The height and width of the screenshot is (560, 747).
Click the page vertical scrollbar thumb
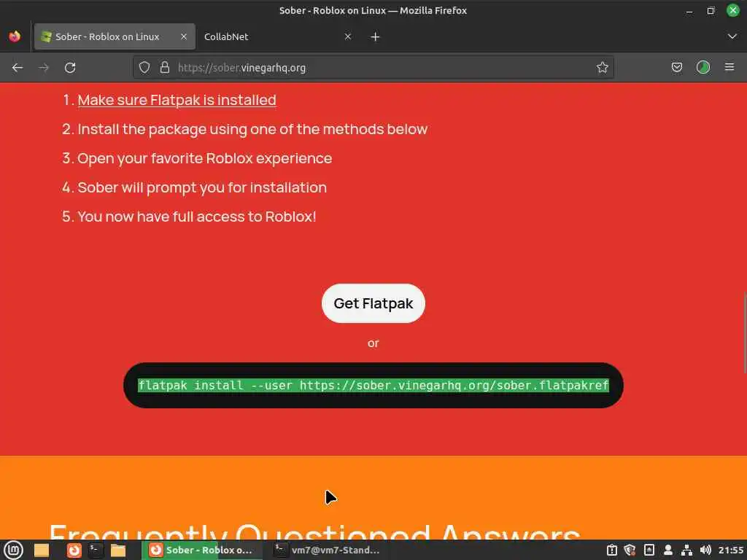click(744, 333)
